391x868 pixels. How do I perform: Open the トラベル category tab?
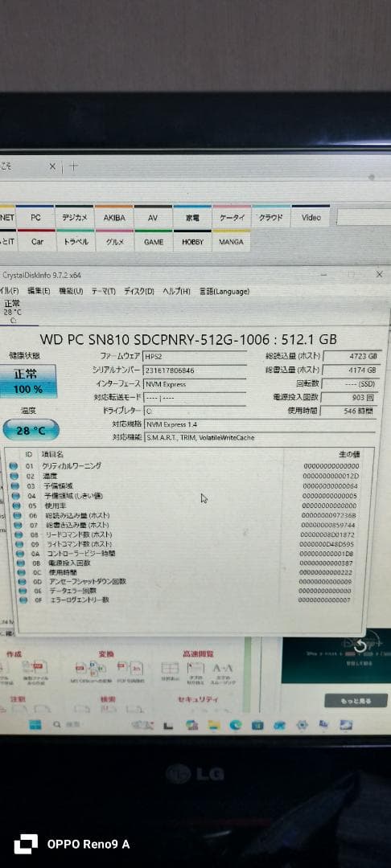(x=76, y=241)
